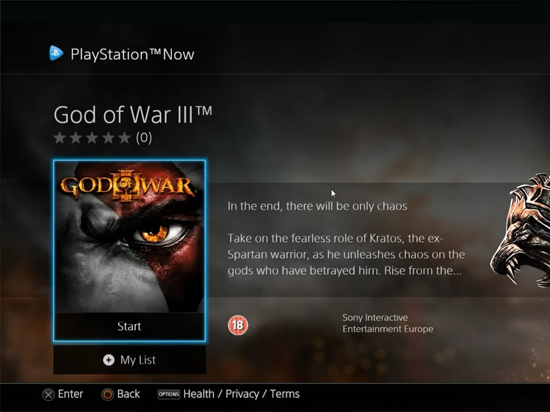The image size is (550, 412).
Task: Start streaming God of War III
Action: 129,326
